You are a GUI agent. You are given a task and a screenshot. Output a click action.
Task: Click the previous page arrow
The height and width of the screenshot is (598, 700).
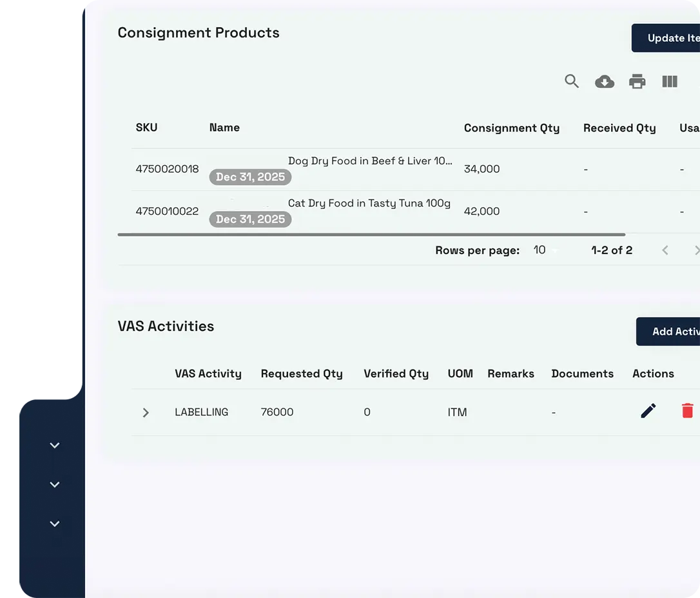[x=665, y=250]
